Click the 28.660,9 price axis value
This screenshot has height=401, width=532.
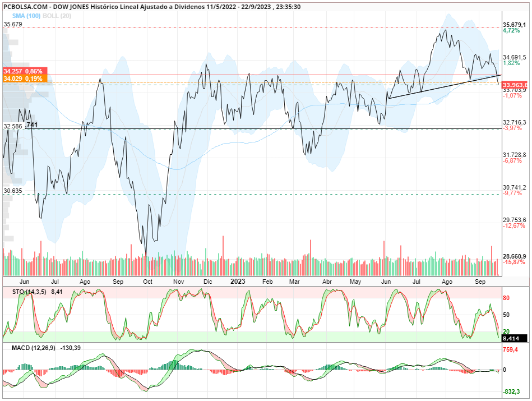515,256
